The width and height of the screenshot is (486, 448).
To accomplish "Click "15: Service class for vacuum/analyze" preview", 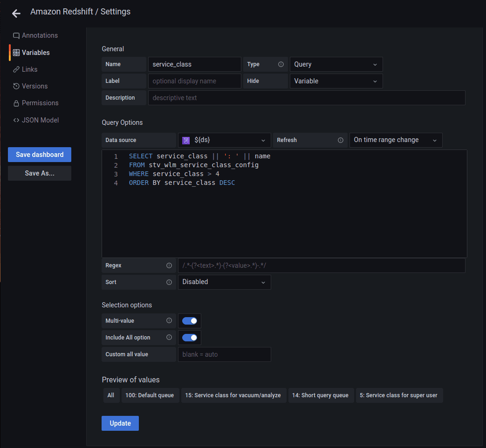I will pyautogui.click(x=233, y=395).
